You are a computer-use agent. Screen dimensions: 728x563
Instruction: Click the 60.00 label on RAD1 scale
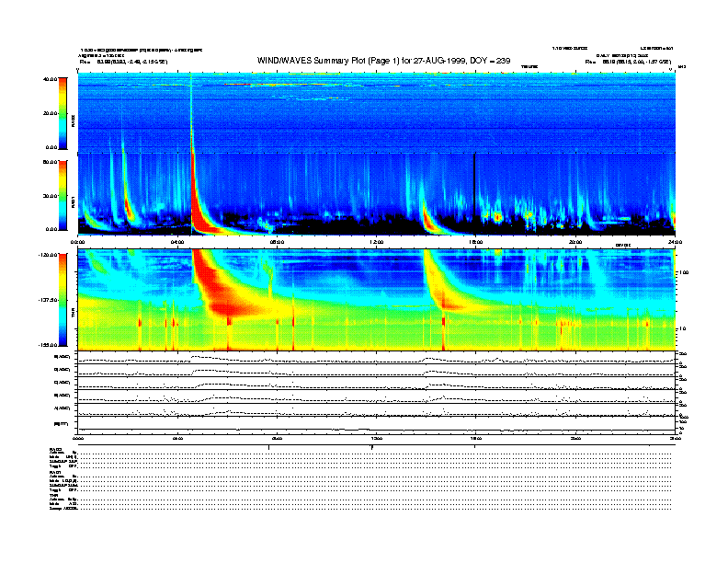[50, 162]
